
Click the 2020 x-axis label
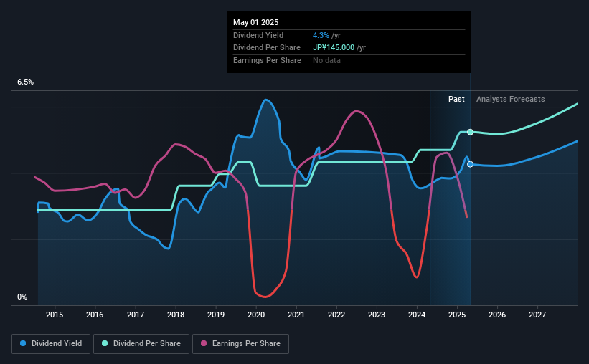256,315
